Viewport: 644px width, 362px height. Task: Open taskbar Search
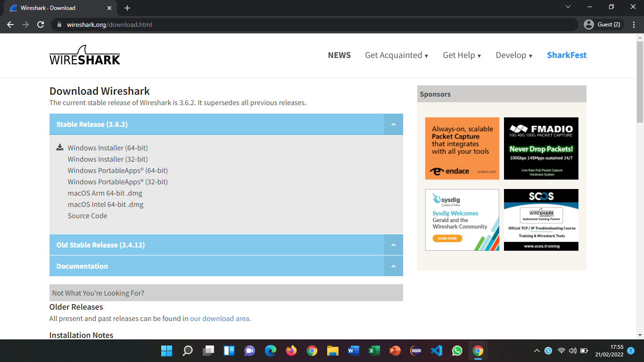[x=187, y=351]
